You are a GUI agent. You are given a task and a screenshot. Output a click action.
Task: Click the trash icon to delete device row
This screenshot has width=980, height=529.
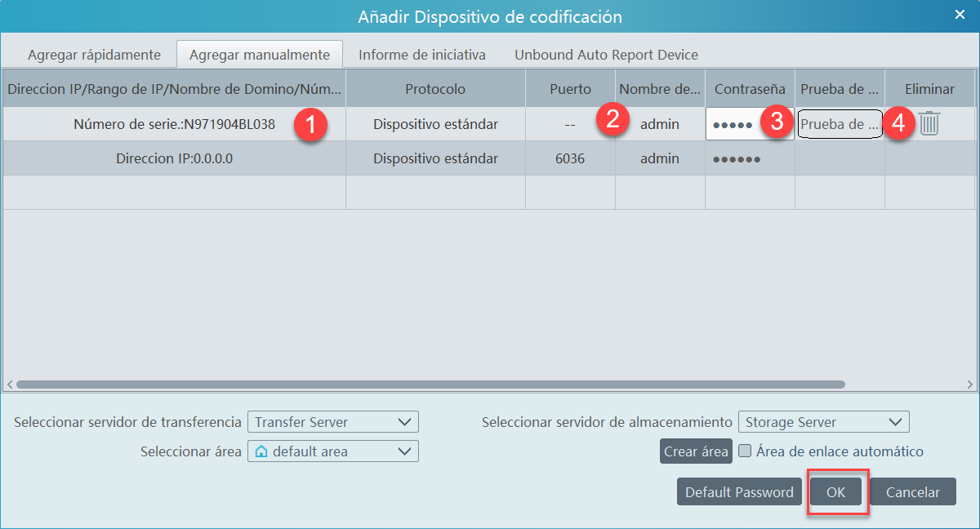[x=929, y=124]
